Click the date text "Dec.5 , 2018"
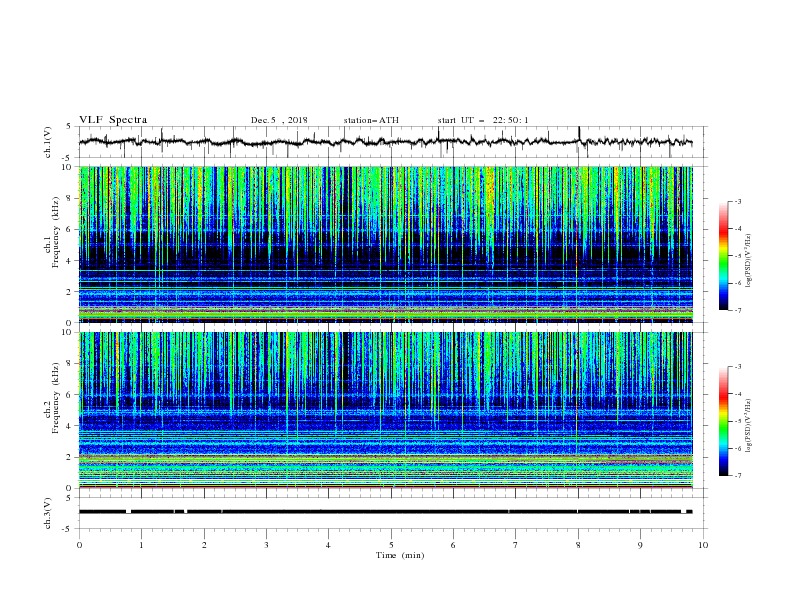 tap(279, 120)
